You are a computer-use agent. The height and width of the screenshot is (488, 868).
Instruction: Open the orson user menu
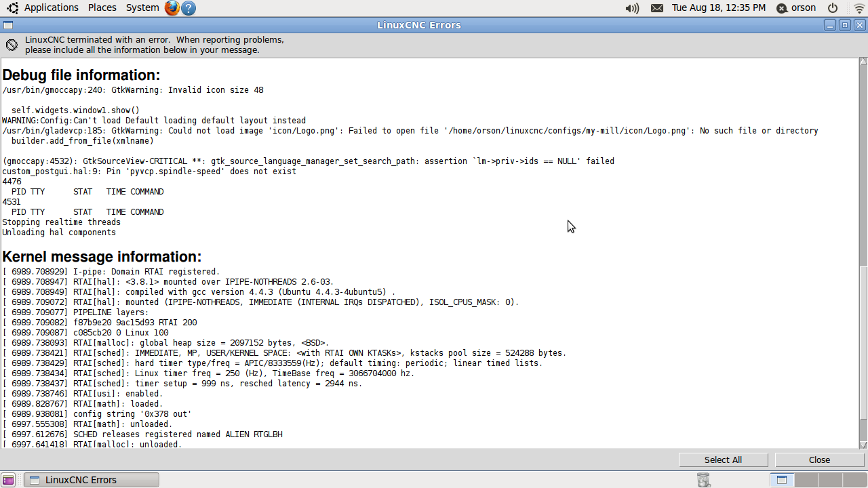pyautogui.click(x=796, y=8)
